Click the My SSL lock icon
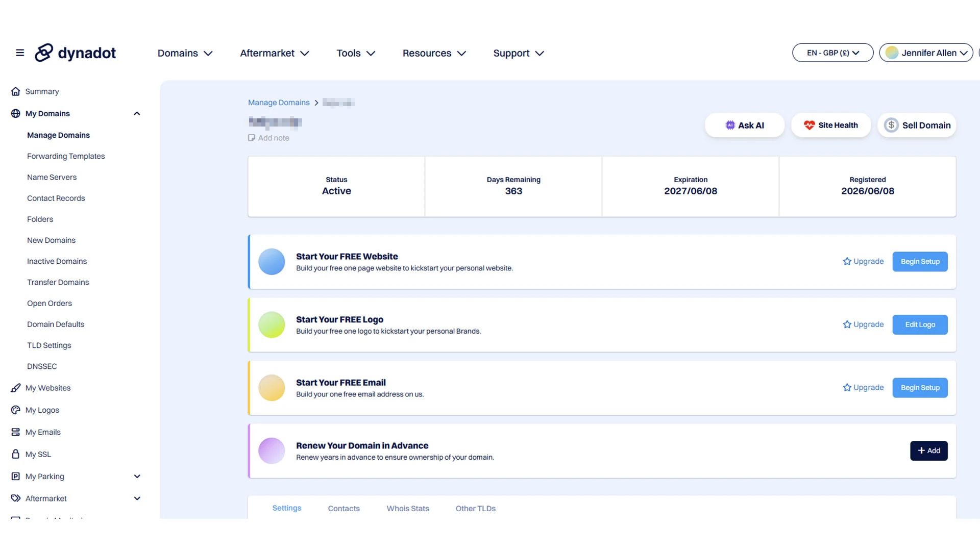 coord(16,454)
